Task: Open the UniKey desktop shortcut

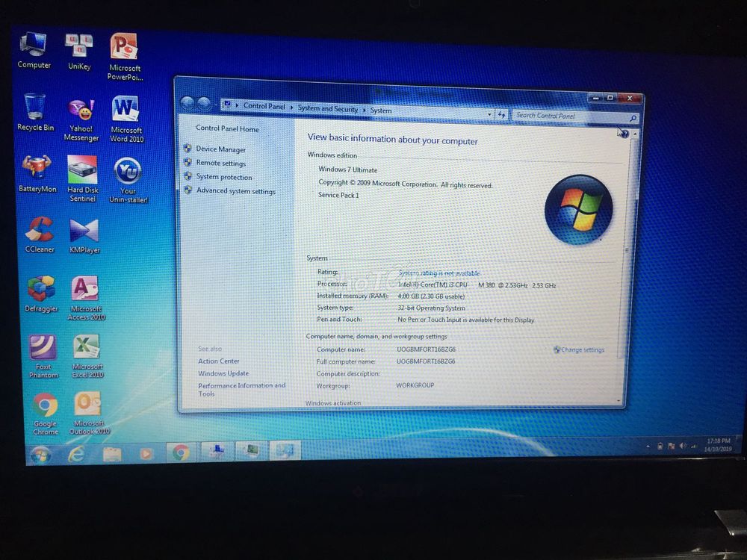Action: click(79, 52)
